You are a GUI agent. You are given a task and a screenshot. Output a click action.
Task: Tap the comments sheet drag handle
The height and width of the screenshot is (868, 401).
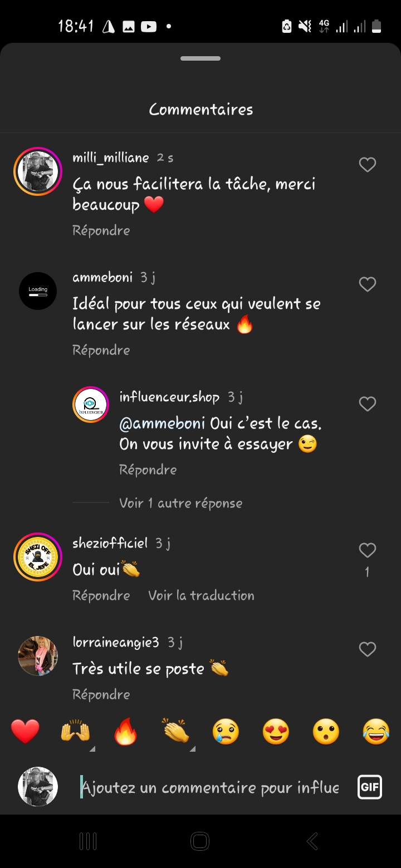pyautogui.click(x=200, y=58)
